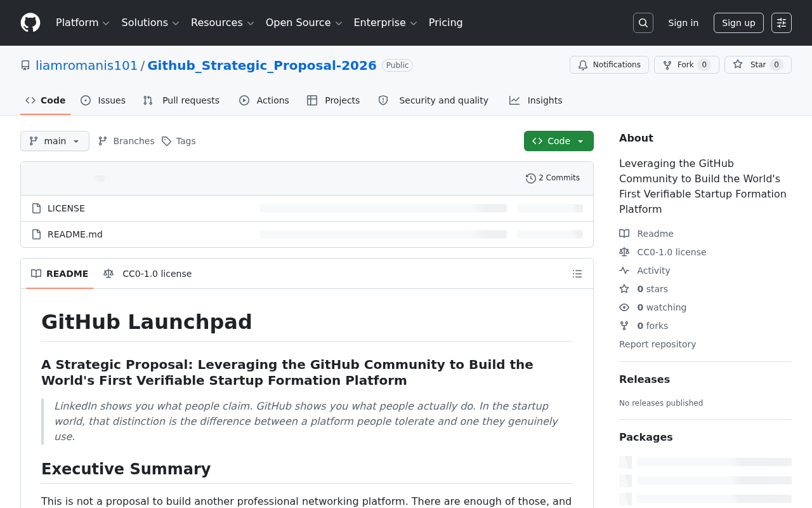Expand the Open Source menu
This screenshot has height=508, width=812.
tap(304, 23)
